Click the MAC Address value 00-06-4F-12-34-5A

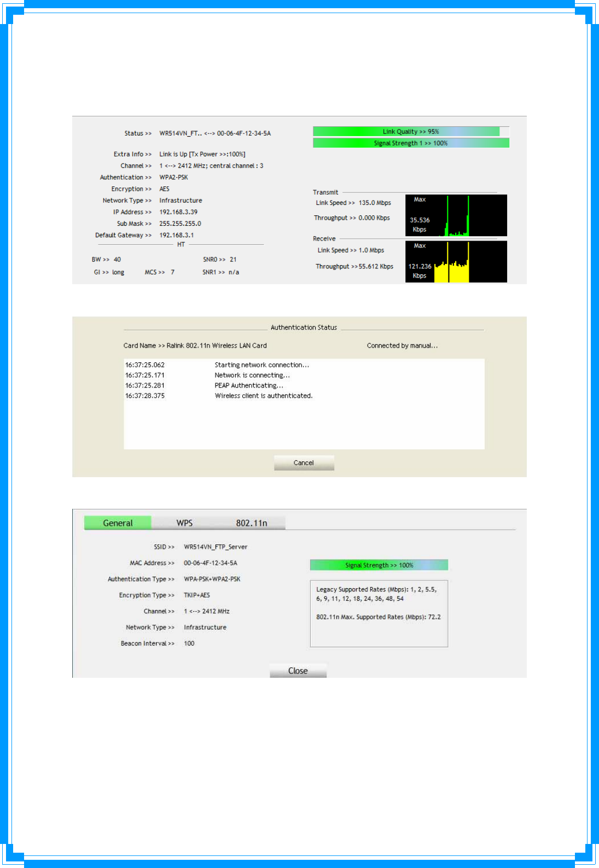[211, 563]
